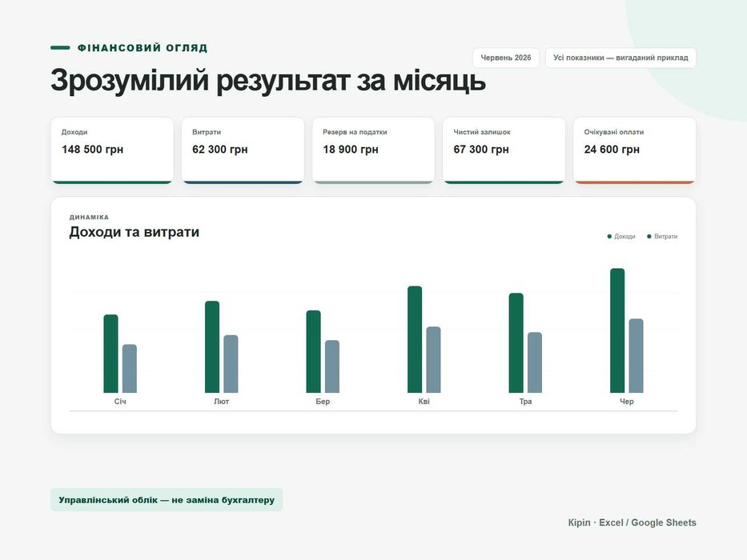
Task: Click the green income bar for Чер
Action: coord(617,330)
